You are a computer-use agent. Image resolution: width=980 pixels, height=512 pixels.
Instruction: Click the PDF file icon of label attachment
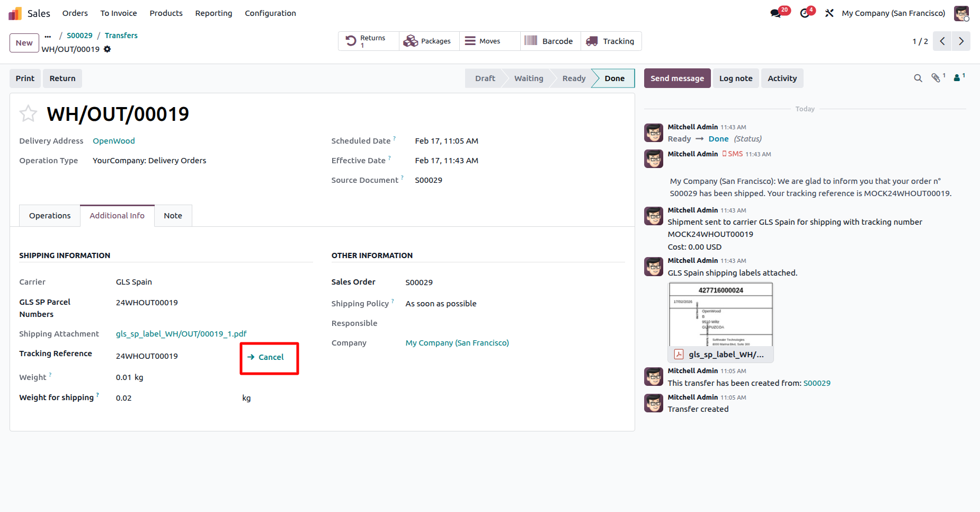coord(679,355)
